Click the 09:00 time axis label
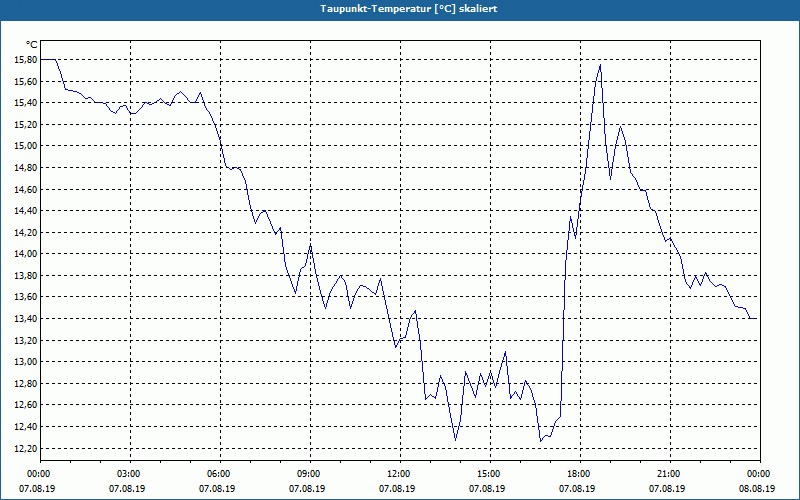This screenshot has height=500, width=800. [310, 474]
